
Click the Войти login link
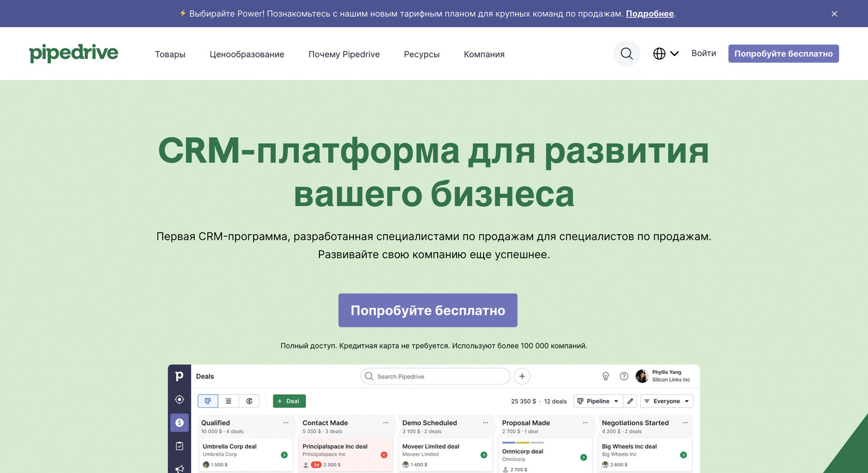(x=703, y=53)
